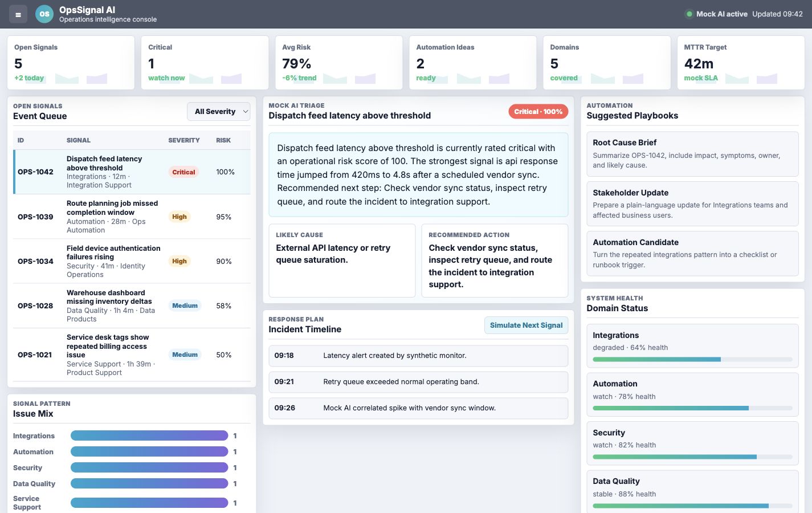This screenshot has height=513, width=812.
Task: Select the Automation Candidate playbook
Action: click(x=692, y=254)
